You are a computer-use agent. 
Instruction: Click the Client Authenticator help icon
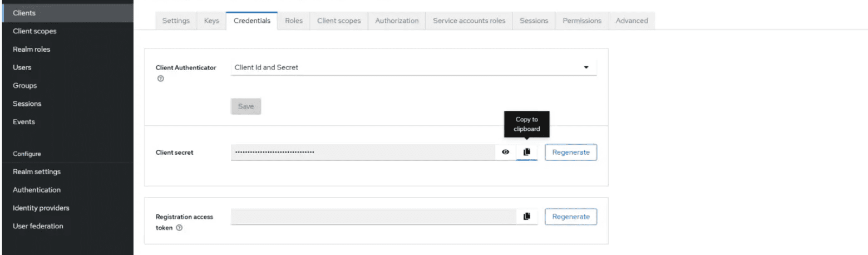click(160, 79)
